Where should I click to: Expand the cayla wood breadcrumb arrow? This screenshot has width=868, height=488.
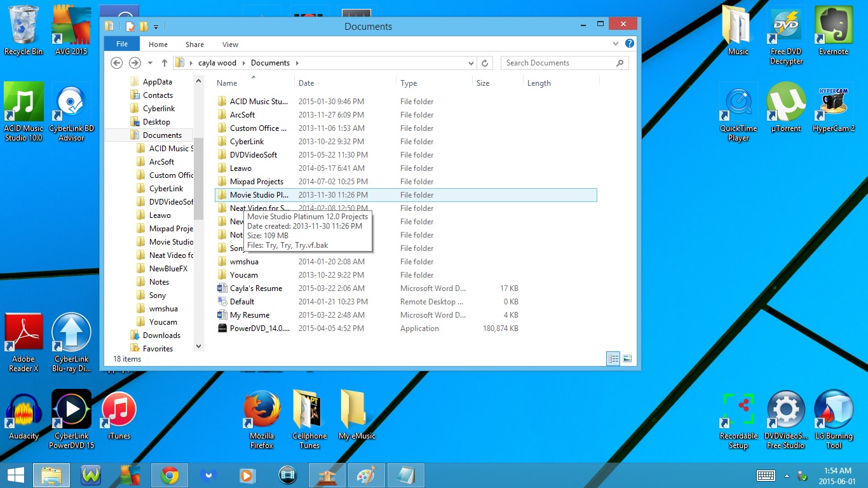click(245, 63)
